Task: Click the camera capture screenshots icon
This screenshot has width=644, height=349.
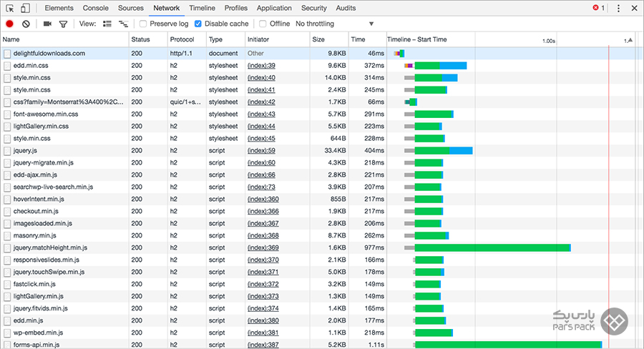Action: tap(47, 24)
